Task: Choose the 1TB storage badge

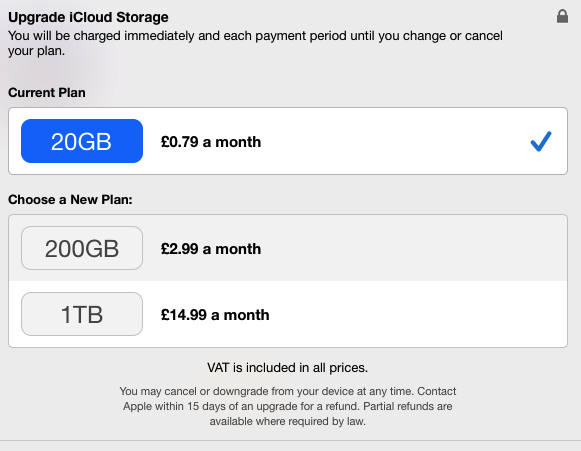Action: point(82,314)
